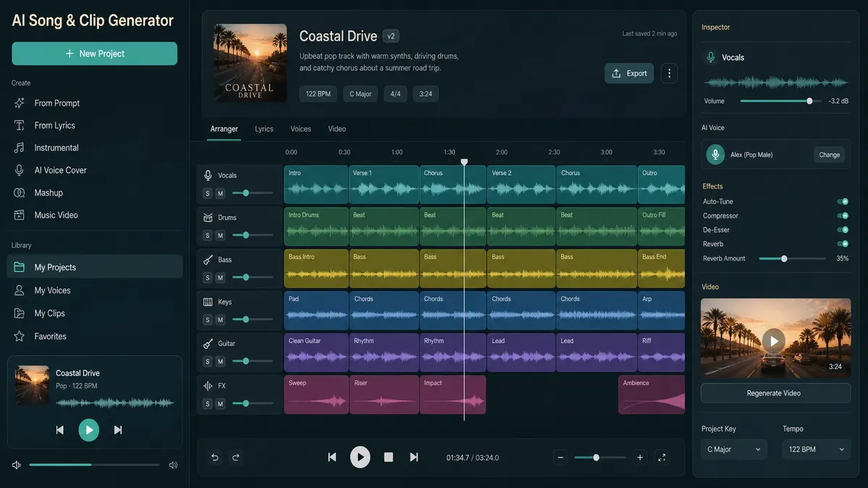868x488 pixels.
Task: Click the Guitar track instrument icon
Action: pos(208,344)
